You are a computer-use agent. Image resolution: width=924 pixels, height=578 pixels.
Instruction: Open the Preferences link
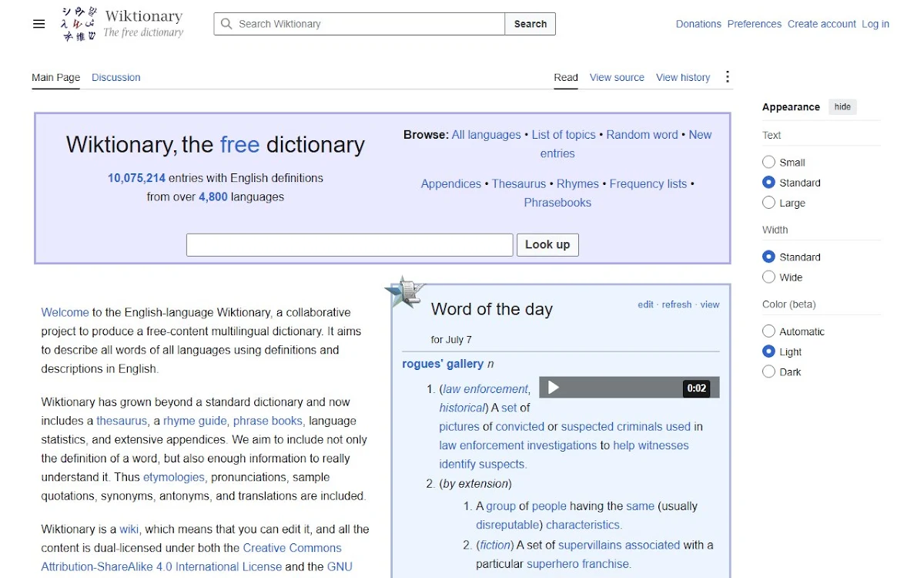[x=755, y=24]
